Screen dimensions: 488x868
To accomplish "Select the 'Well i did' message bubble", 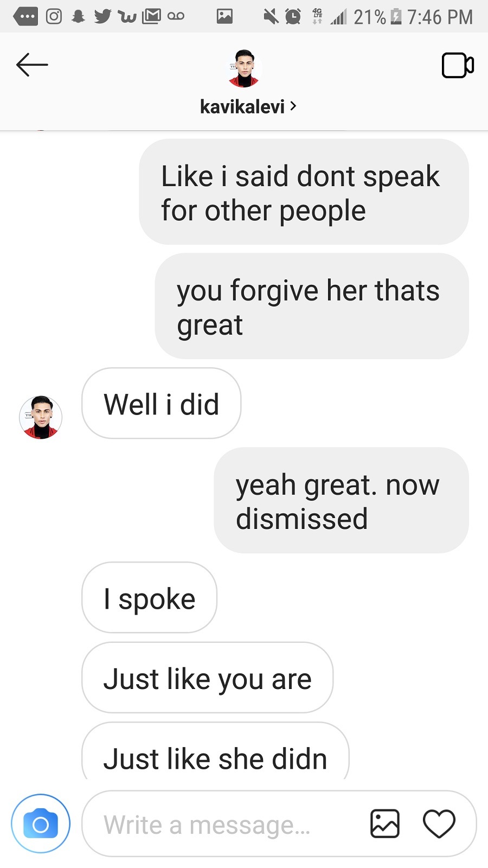I will [161, 403].
